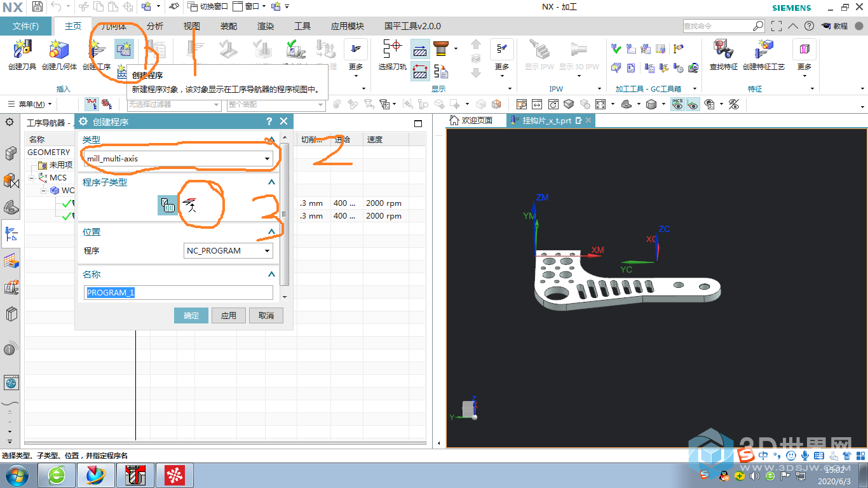
Task: Collapse the 程序子类型 section
Action: point(271,182)
